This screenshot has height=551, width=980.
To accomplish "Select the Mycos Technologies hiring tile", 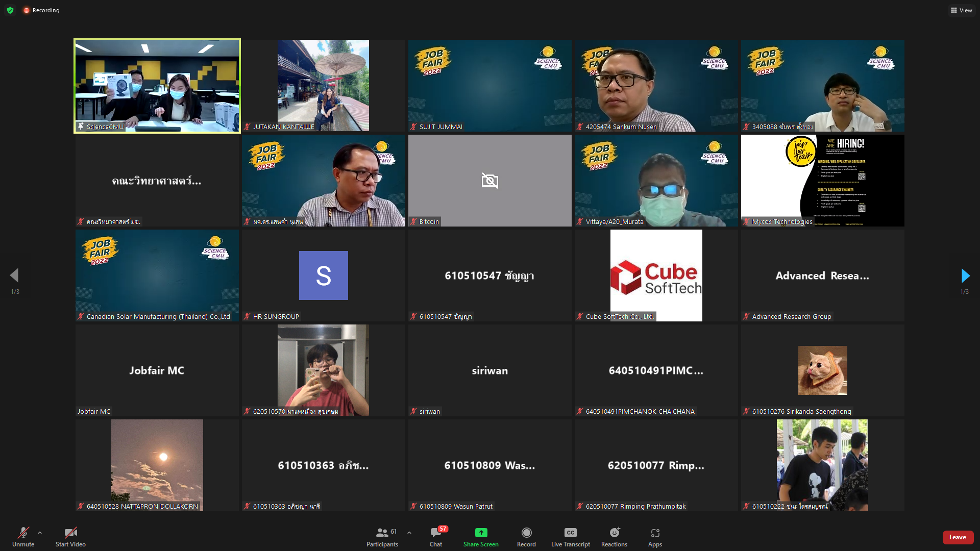I will (822, 181).
